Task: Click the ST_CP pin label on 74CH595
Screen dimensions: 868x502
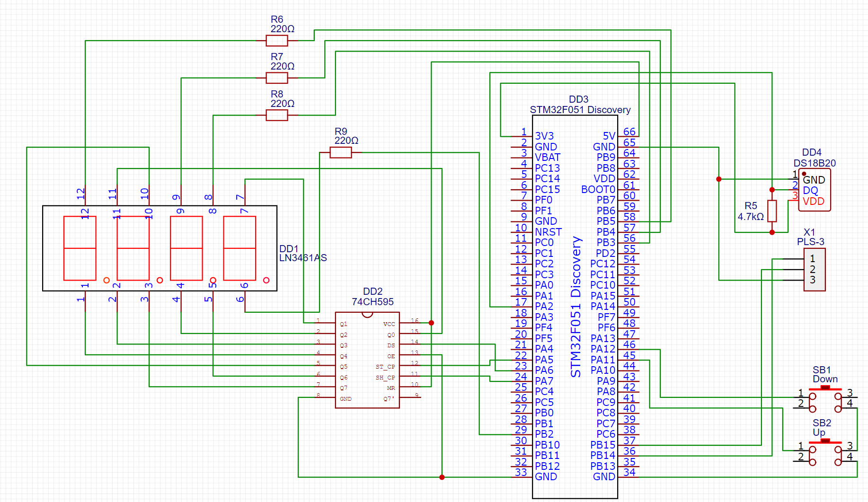Action: point(385,367)
